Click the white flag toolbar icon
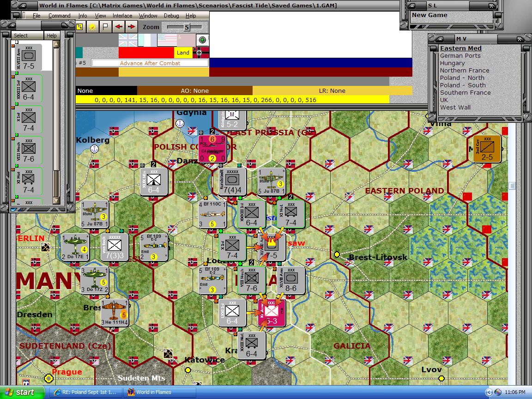The width and height of the screenshot is (532, 399). [x=105, y=26]
